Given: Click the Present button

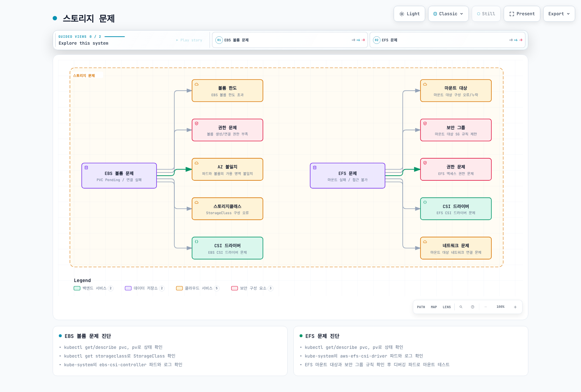Looking at the screenshot, I should tap(522, 14).
